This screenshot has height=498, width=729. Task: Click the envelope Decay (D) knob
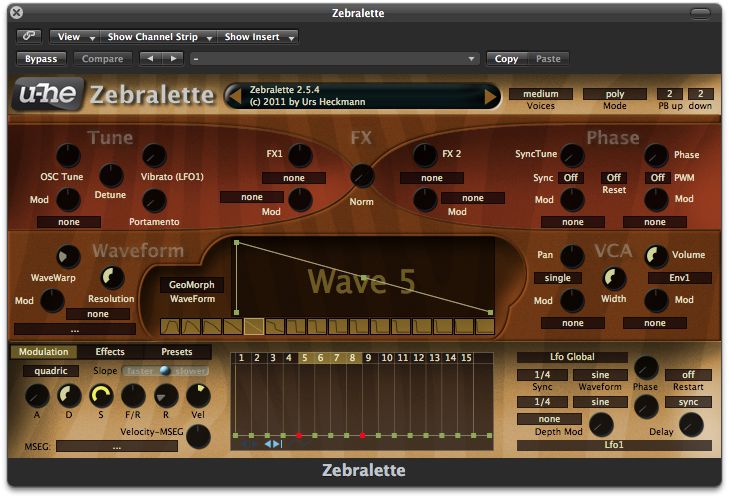click(69, 396)
